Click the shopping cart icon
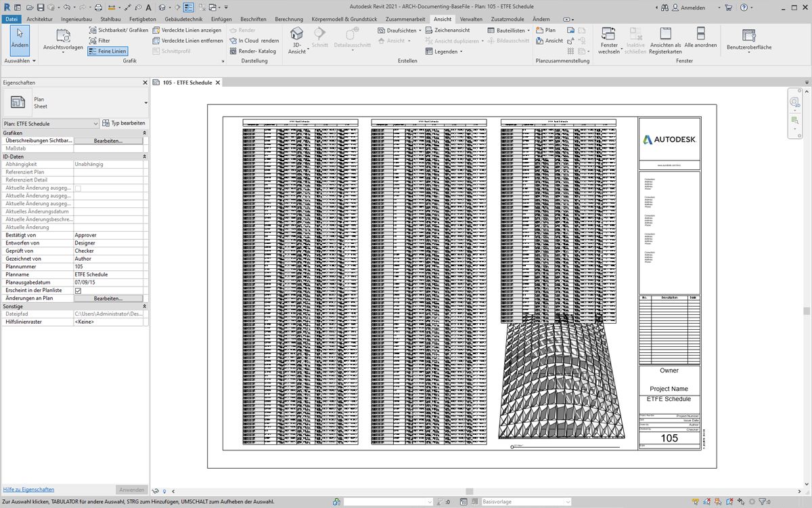Screen dimensions: 812x508 click(x=729, y=7)
